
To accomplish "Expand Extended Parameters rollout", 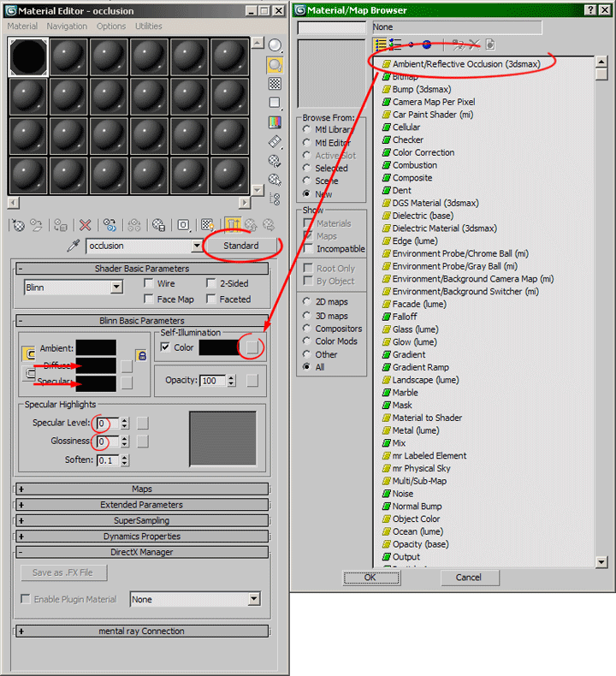I will [x=142, y=504].
